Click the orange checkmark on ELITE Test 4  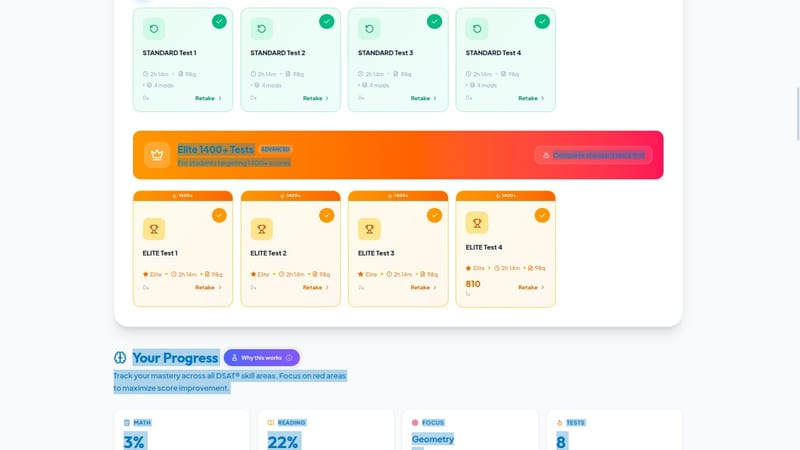542,215
